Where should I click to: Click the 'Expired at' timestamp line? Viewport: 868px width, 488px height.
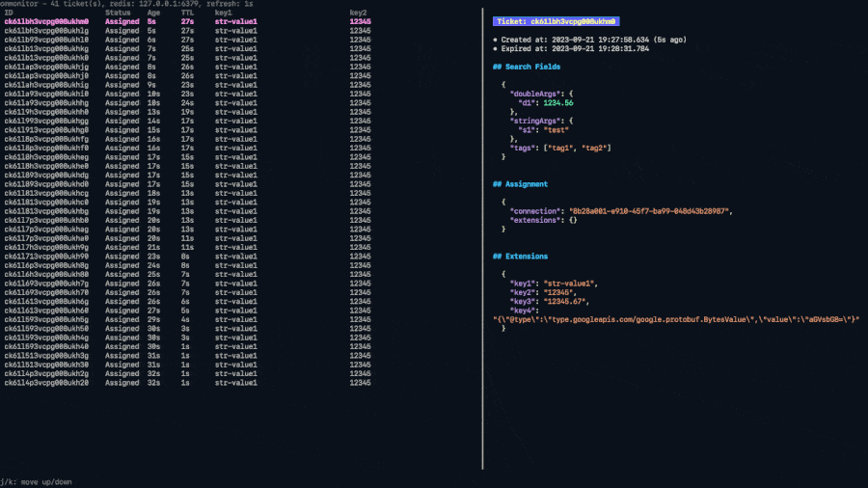[x=571, y=48]
